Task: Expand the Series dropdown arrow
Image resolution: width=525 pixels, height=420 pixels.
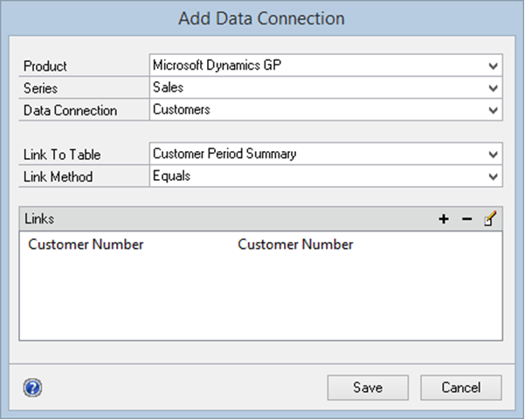Action: tap(493, 88)
